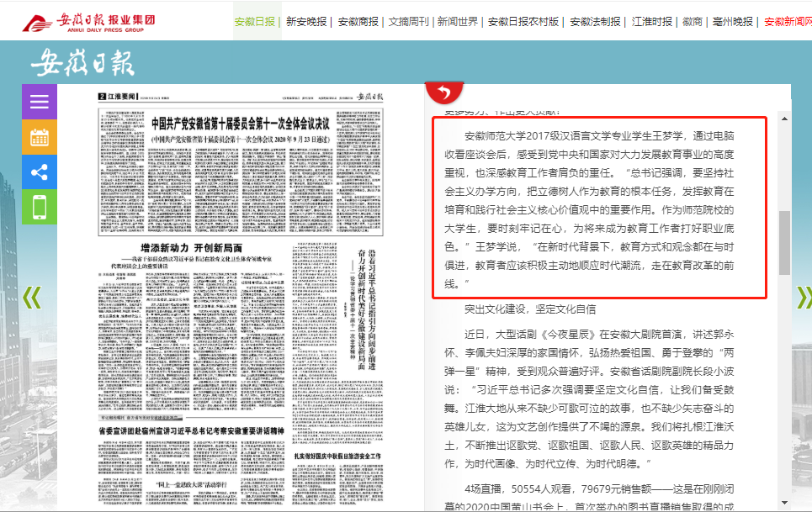
Task: Open article 省委宣讲团赴宿州宣讲 on page image
Action: click(192, 430)
